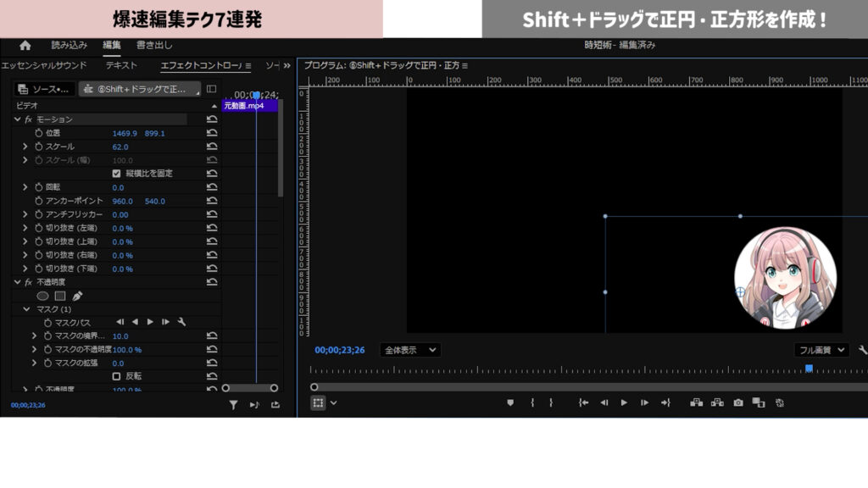
Task: Collapse the 不透明度 effect group
Action: click(x=17, y=282)
